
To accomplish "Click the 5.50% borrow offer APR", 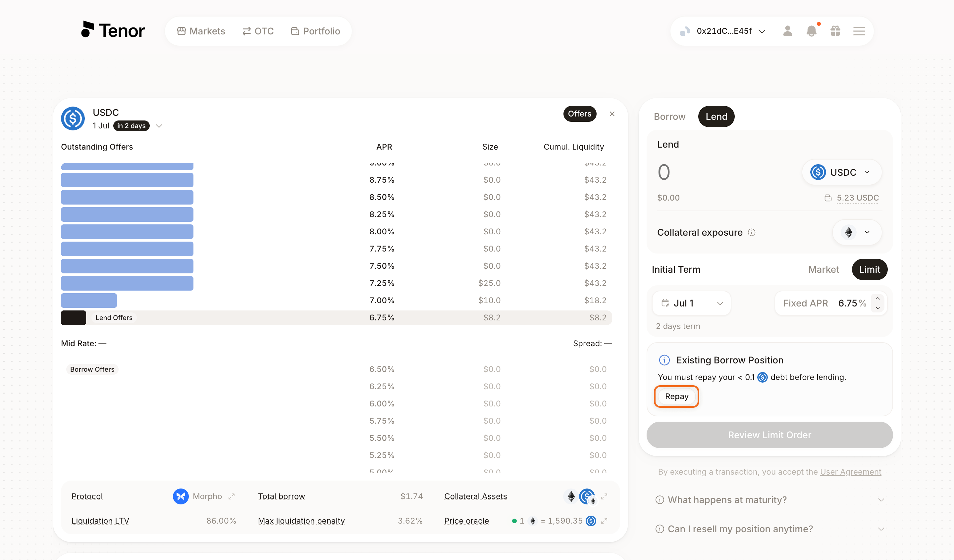I will click(382, 438).
